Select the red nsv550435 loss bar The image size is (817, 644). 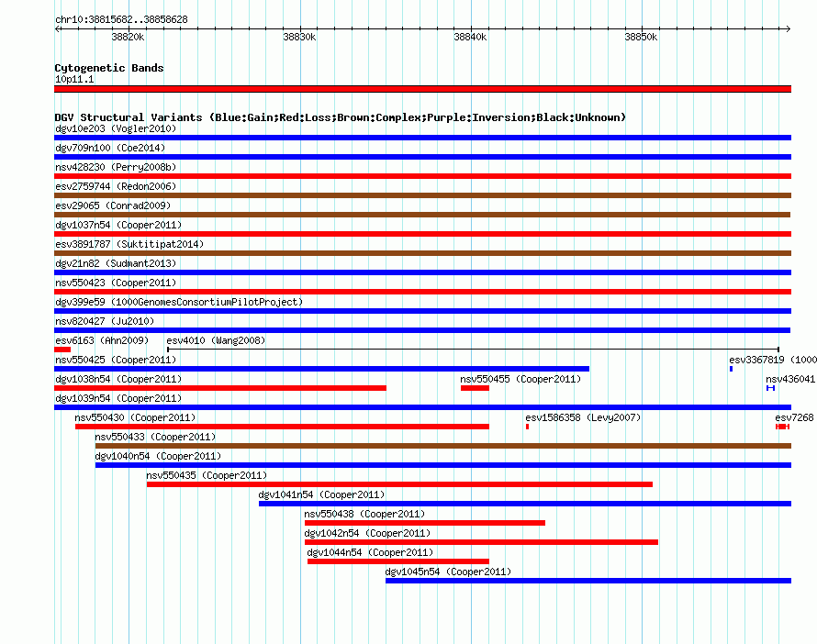(399, 484)
